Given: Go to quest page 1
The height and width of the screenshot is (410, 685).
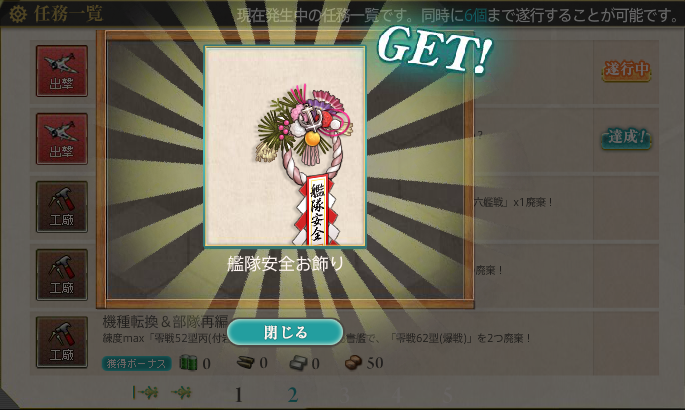Looking at the screenshot, I should pos(238,395).
